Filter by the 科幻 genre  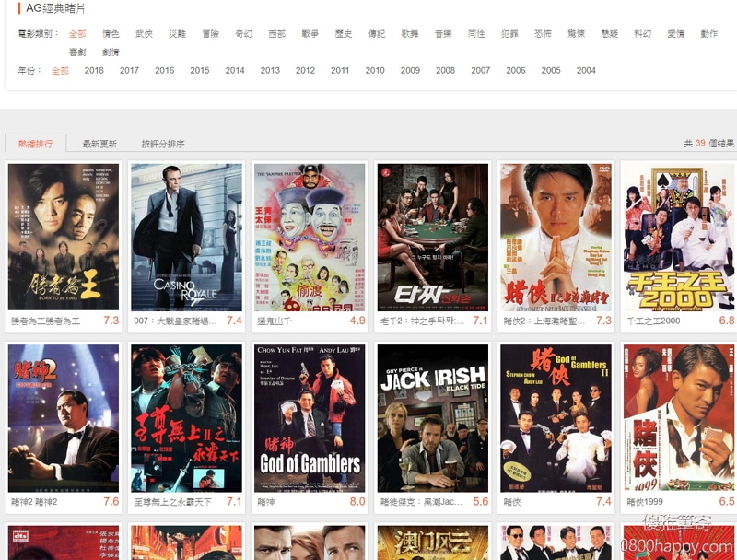642,34
